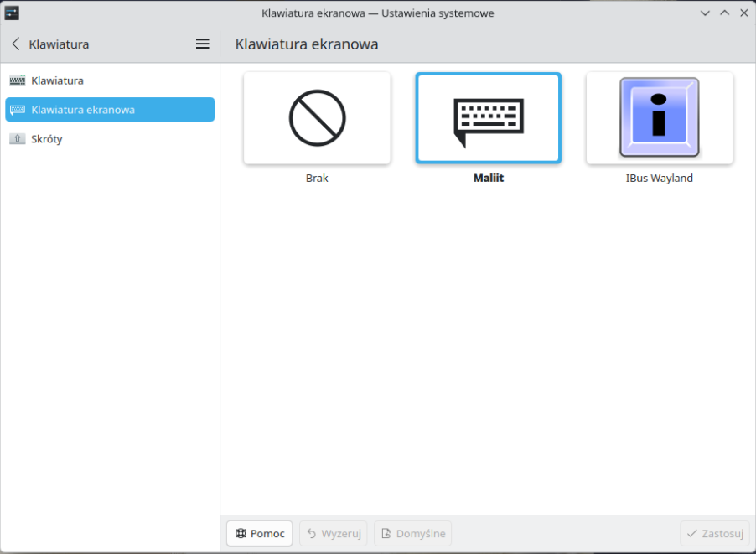Screen dimensions: 756x554
Task: Minimize the System Settings window
Action: [x=705, y=13]
